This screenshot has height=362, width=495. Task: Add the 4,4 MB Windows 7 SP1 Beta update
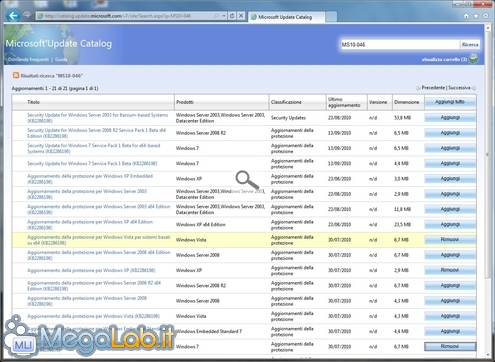click(x=450, y=163)
